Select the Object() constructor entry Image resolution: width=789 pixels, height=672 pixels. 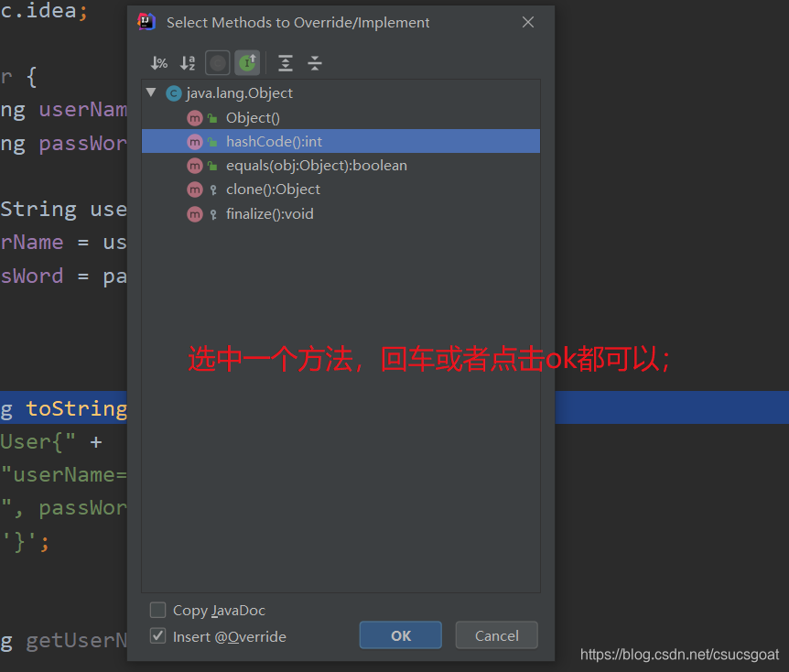point(340,118)
